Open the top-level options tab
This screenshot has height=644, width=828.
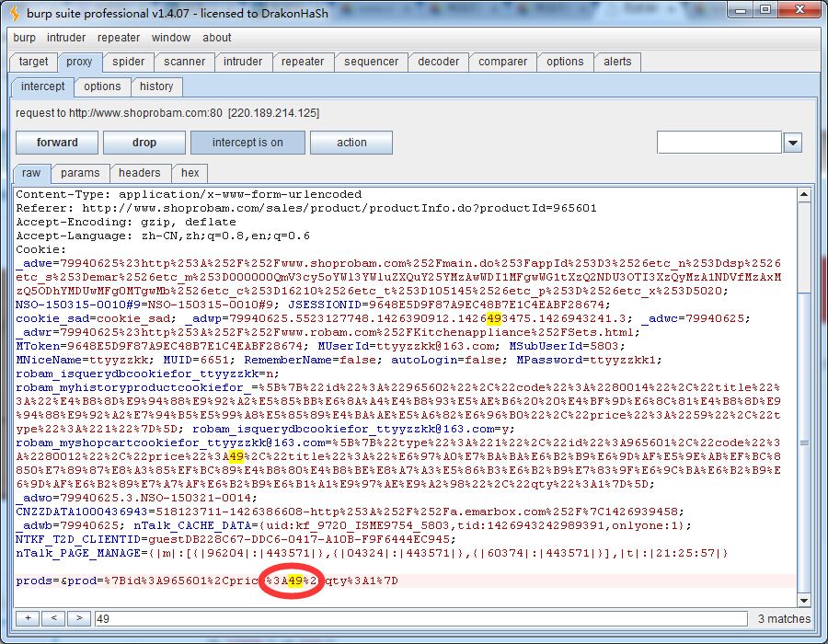(x=565, y=62)
